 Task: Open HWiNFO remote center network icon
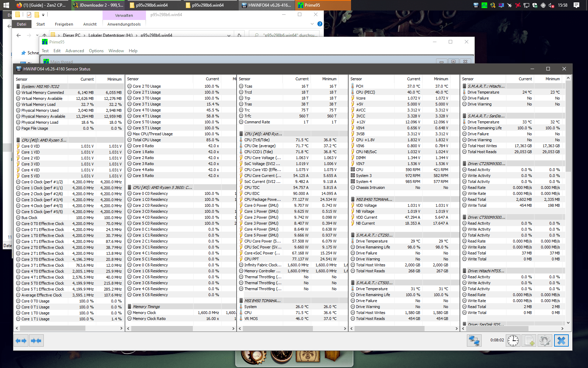point(474,341)
